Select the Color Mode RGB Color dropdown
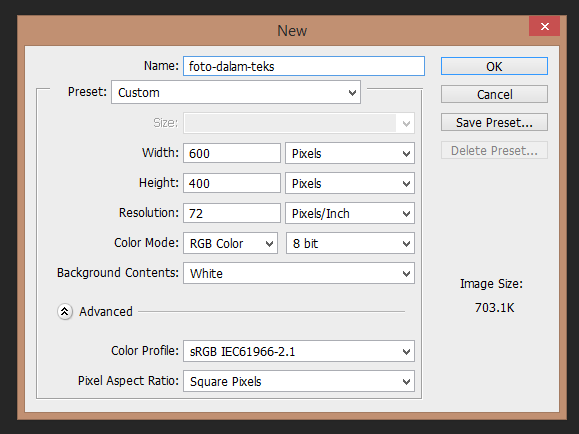This screenshot has height=434, width=579. click(230, 243)
